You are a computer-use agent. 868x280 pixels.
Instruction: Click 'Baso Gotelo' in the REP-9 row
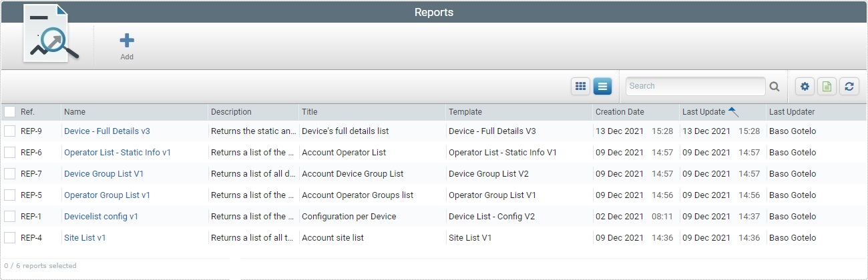pos(793,131)
